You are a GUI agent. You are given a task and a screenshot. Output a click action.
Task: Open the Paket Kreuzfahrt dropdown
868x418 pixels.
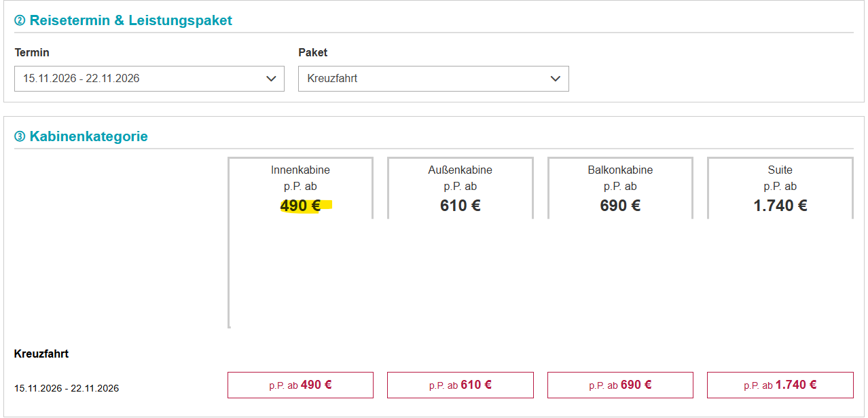click(421, 79)
